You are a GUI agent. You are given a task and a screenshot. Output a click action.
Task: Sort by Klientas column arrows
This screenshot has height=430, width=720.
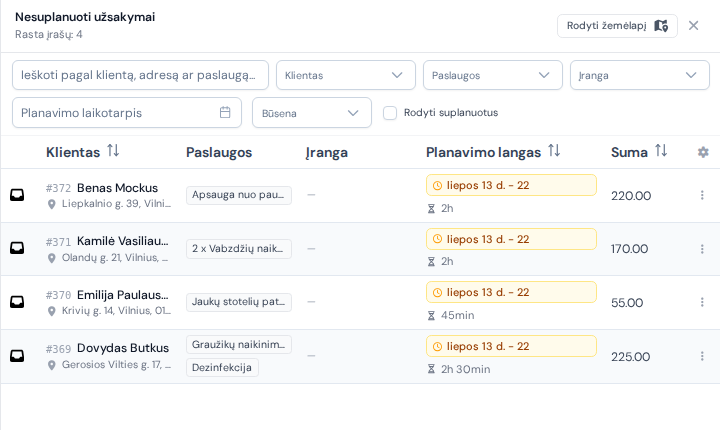(113, 151)
